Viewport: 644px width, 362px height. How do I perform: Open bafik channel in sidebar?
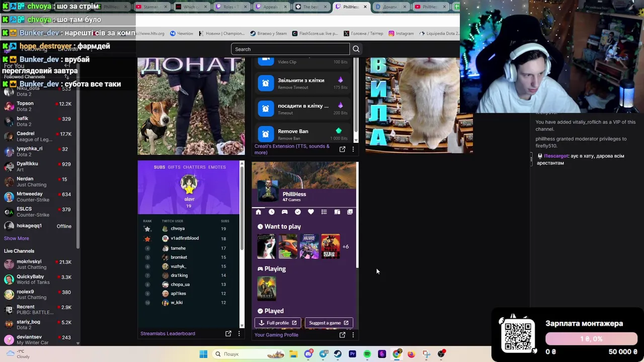tap(38, 121)
